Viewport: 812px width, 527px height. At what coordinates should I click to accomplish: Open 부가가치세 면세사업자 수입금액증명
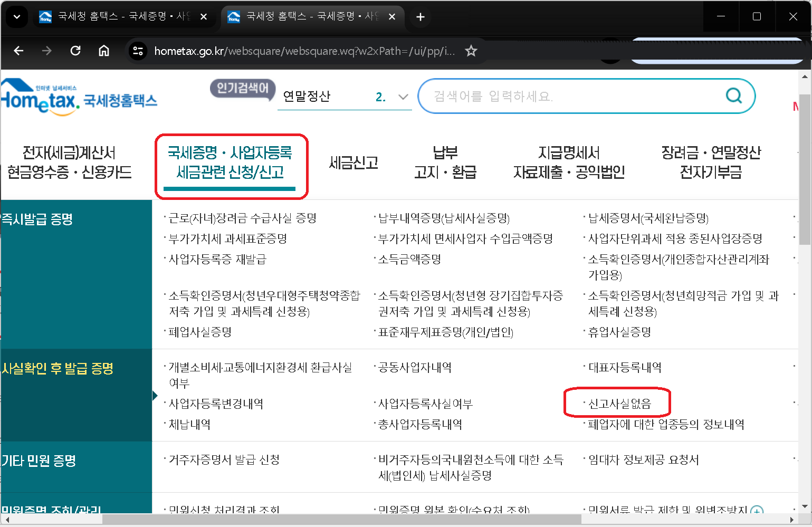click(465, 239)
